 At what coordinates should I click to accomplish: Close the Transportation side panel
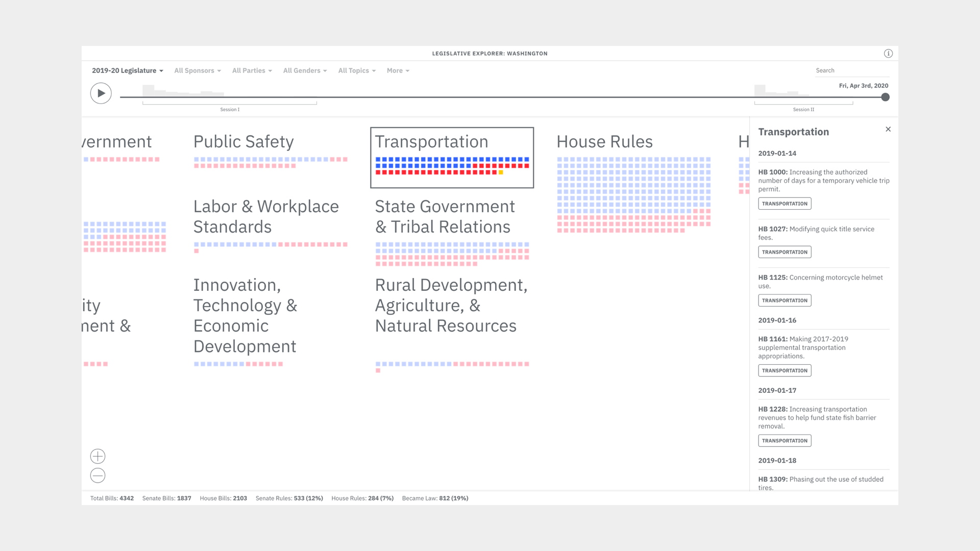[x=888, y=130]
